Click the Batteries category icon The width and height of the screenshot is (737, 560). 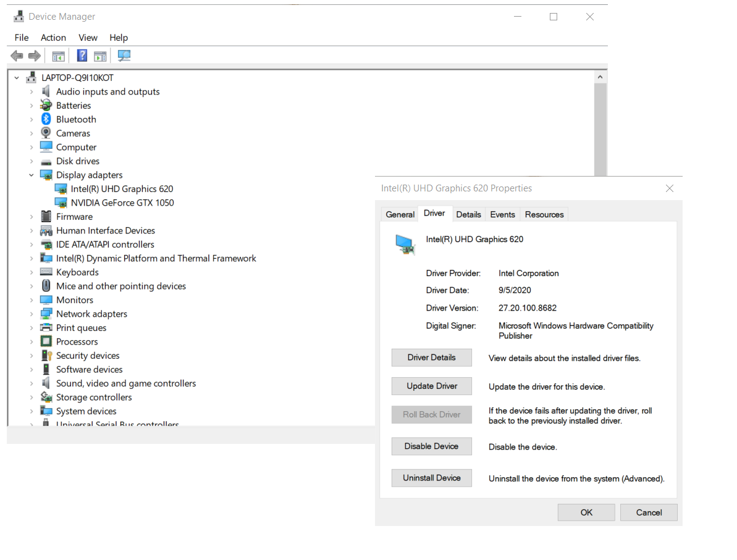46,105
